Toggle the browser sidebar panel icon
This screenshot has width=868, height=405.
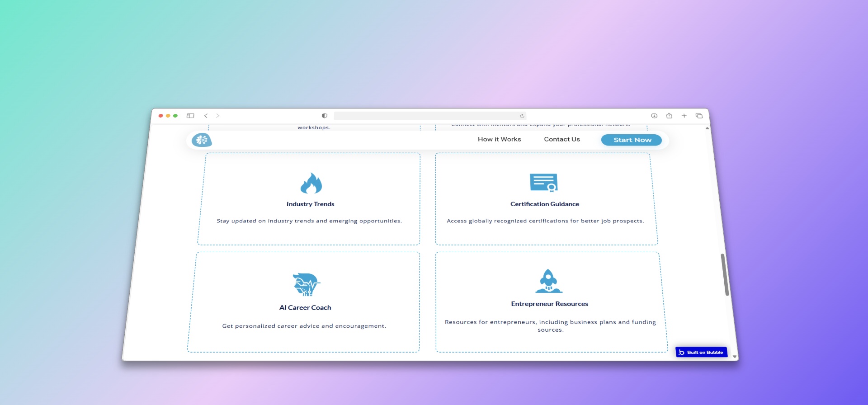(190, 116)
